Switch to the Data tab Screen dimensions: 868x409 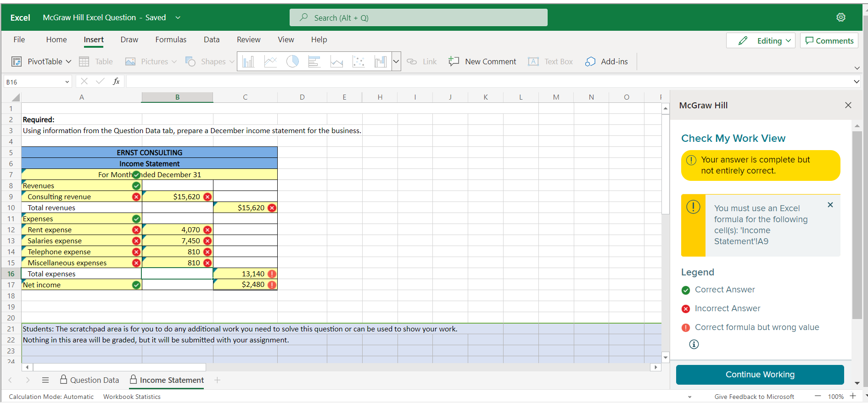[212, 39]
